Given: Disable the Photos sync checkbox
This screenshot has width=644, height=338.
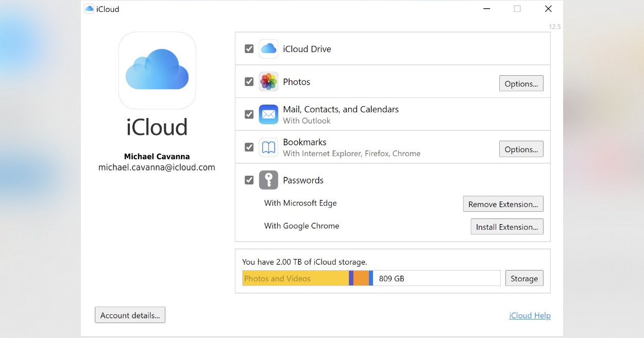Looking at the screenshot, I should tap(249, 82).
